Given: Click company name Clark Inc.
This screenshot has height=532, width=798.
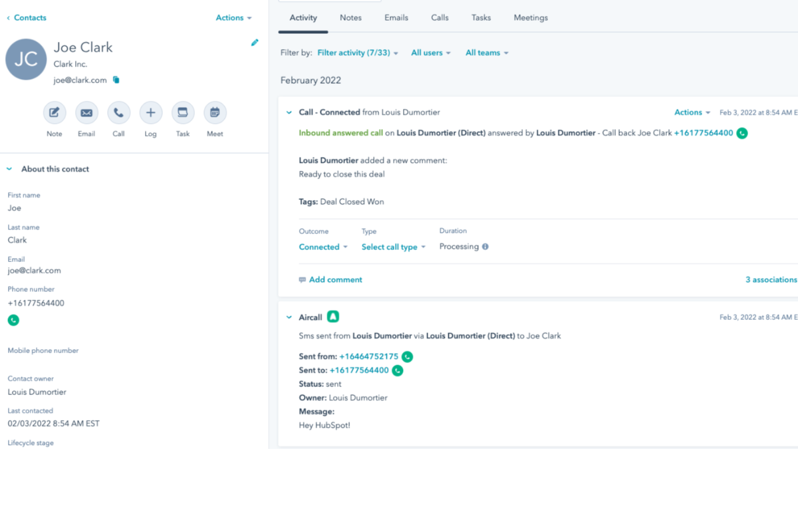Looking at the screenshot, I should 70,65.
